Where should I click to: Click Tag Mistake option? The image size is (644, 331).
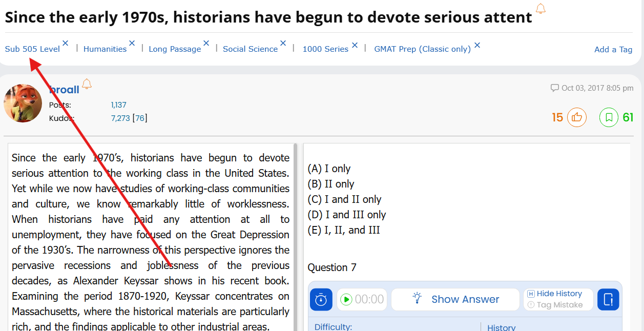(559, 305)
